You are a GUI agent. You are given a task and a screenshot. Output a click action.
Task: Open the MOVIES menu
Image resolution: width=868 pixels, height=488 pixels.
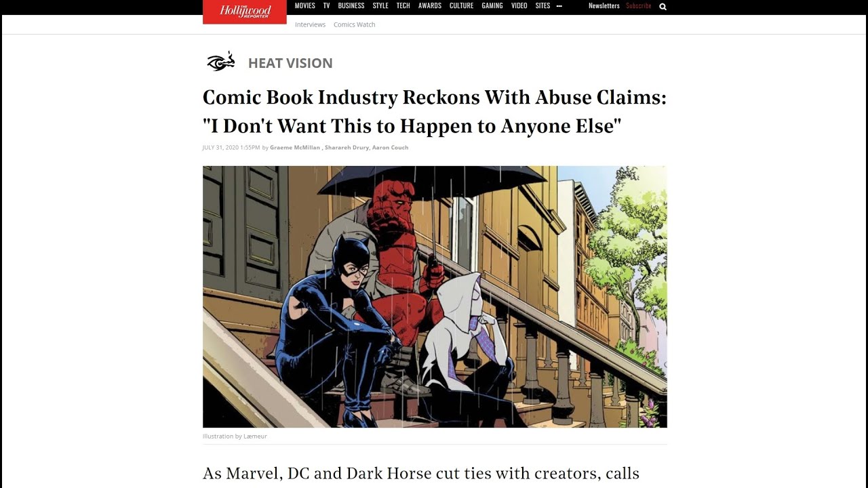(x=305, y=5)
